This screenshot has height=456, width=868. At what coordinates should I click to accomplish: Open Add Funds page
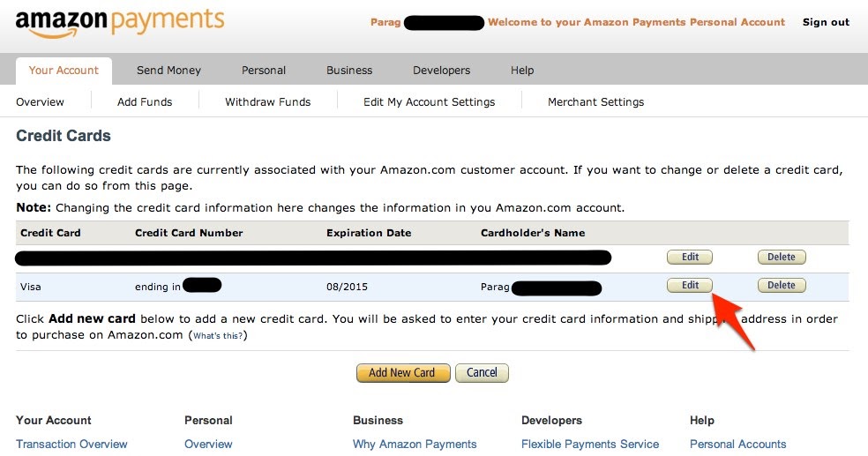pos(145,101)
